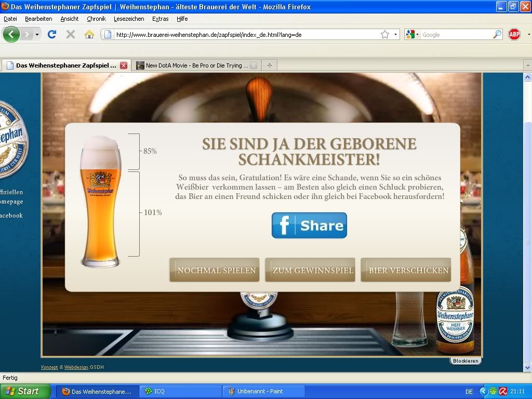Click the wooden tap handle
Viewport: 532px width, 399px height.
[259, 98]
